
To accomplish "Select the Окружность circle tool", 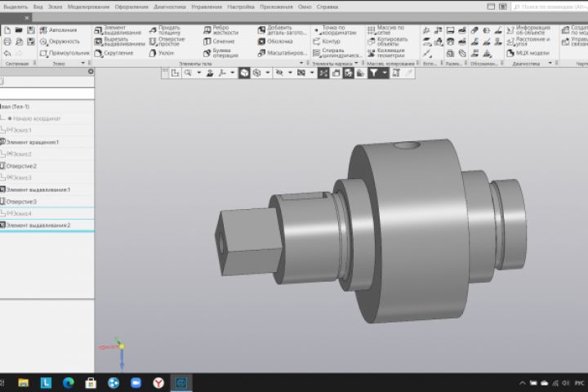I will coord(60,42).
